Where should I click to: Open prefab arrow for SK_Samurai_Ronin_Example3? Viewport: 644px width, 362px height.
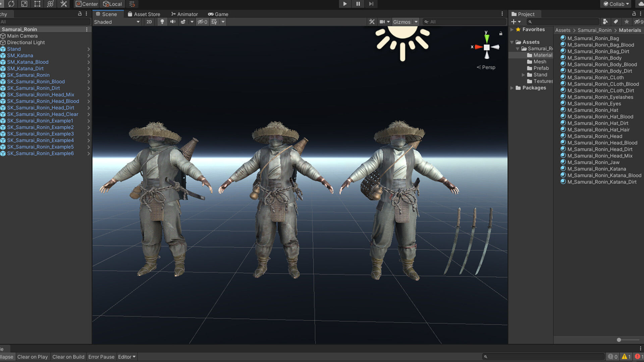89,134
